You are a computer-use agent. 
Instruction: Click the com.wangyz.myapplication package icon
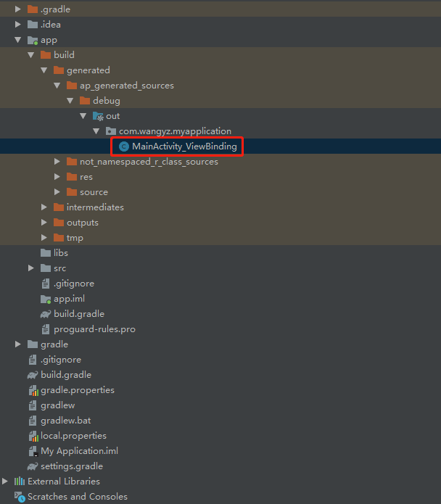click(x=111, y=131)
